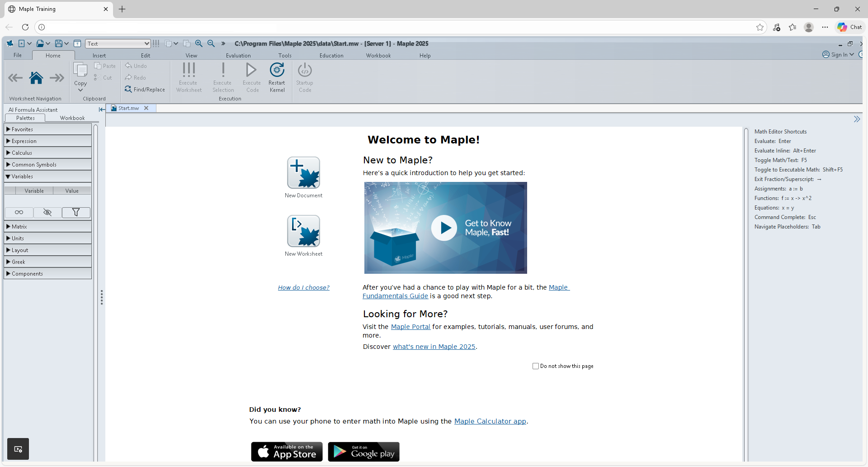This screenshot has height=467, width=868.
Task: Click Execute Code play icon
Action: 251,70
